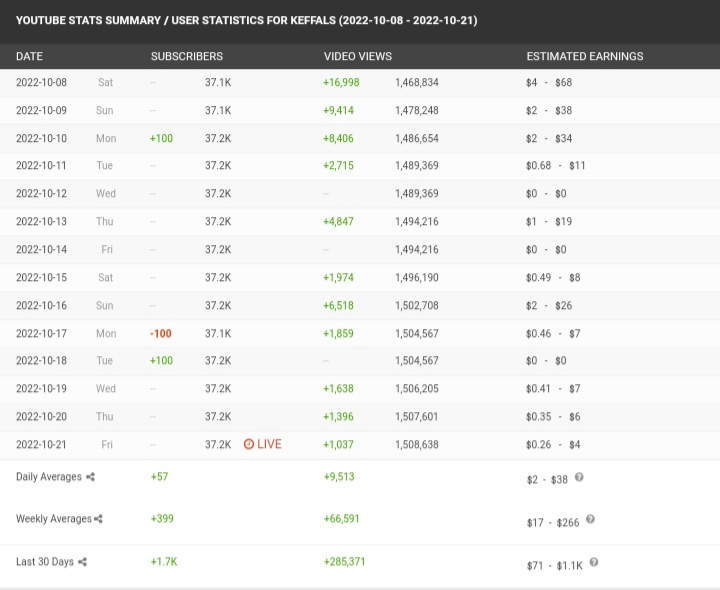Click the +1,396 views gain value
Image resolution: width=720 pixels, height=590 pixels.
click(x=338, y=417)
